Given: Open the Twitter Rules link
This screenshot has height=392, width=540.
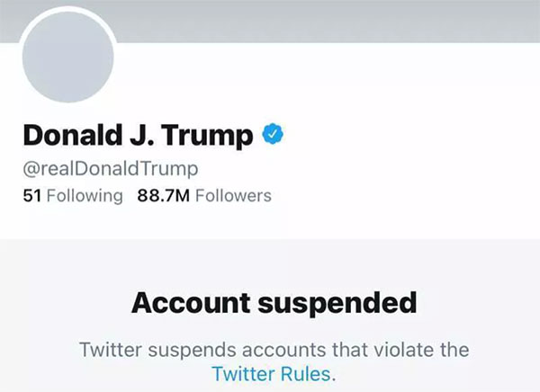Looking at the screenshot, I should click(x=273, y=373).
